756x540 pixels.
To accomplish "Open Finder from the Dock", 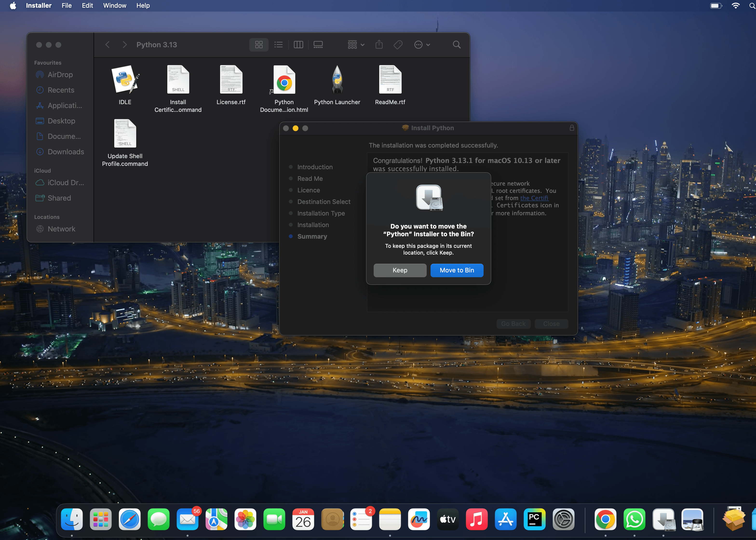I will pyautogui.click(x=72, y=519).
